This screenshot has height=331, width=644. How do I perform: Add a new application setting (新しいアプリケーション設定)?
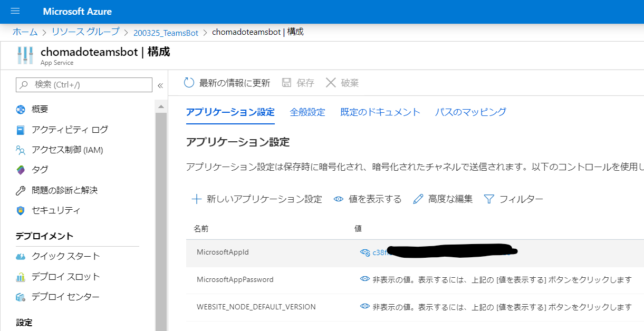click(x=257, y=199)
